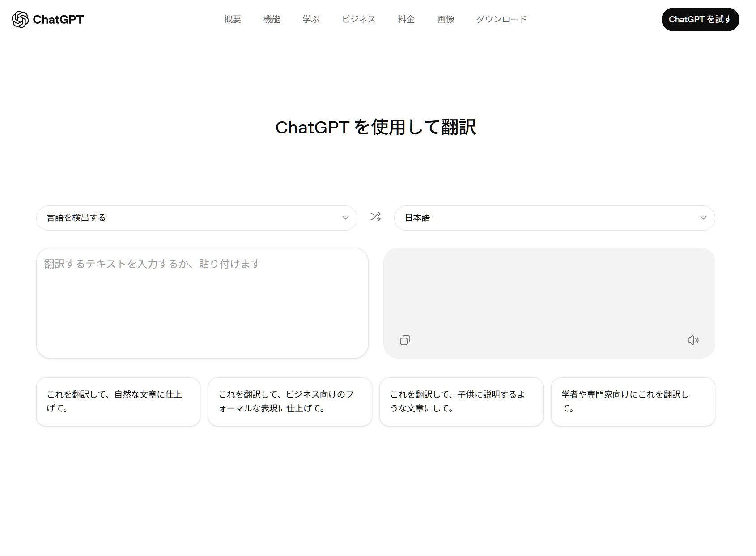Expand the chevron on the detect-language selector
Screen dimensions: 756x556
tap(345, 218)
